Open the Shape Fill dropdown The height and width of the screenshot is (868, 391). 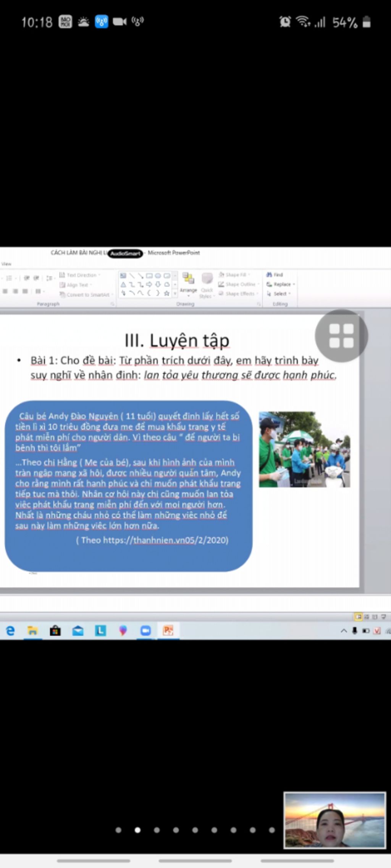pyautogui.click(x=234, y=275)
